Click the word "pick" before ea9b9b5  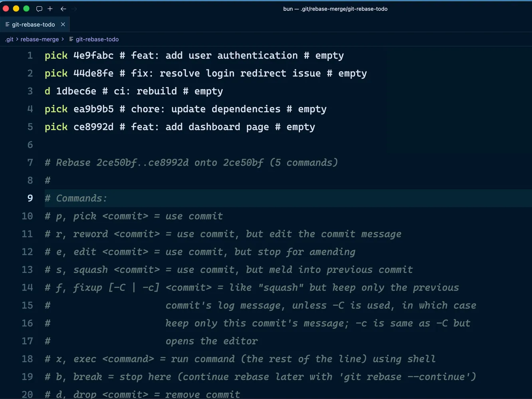56,109
